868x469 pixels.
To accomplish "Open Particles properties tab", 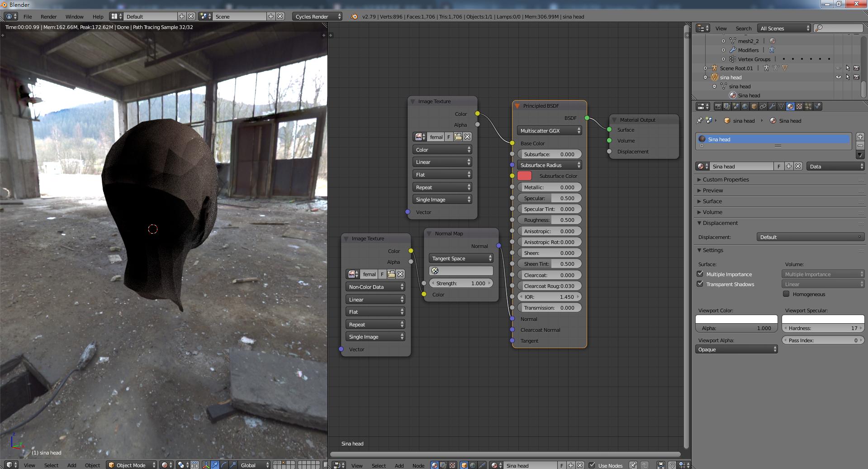I will click(x=808, y=106).
